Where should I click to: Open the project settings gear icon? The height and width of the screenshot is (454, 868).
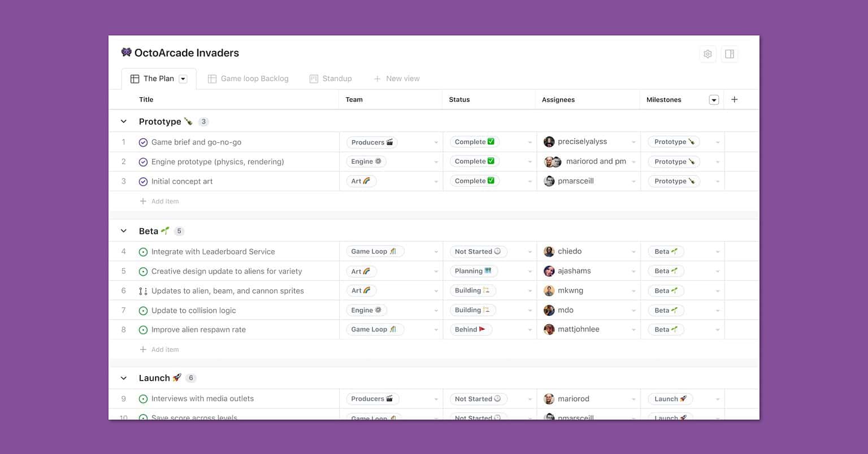[x=708, y=54]
